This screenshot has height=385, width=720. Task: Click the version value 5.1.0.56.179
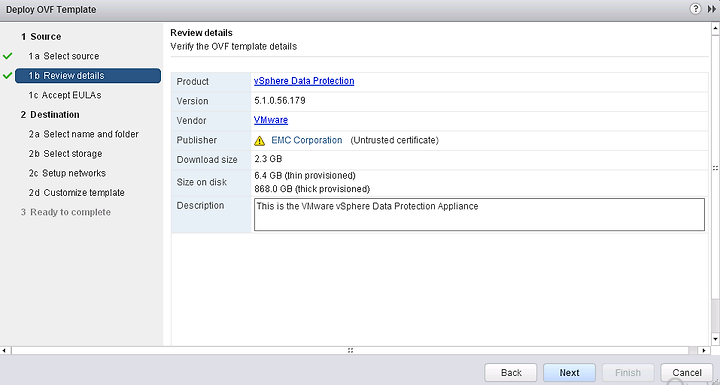[x=280, y=101]
